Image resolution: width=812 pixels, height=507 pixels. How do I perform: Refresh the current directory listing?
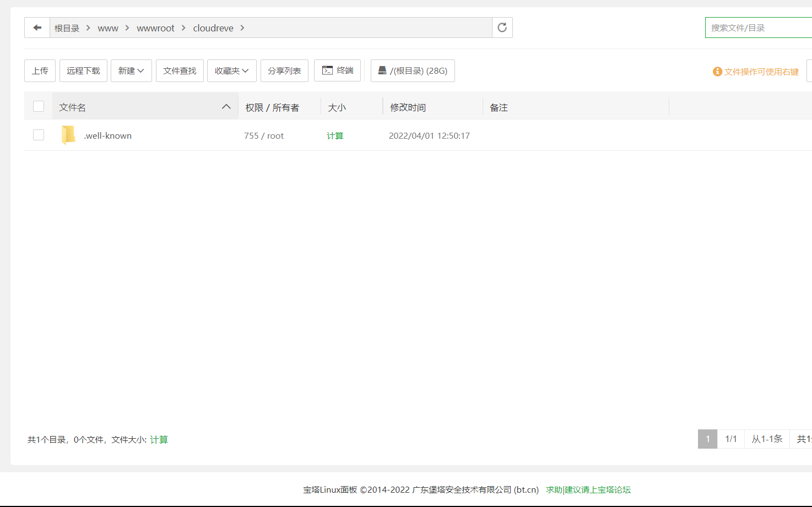pos(501,27)
